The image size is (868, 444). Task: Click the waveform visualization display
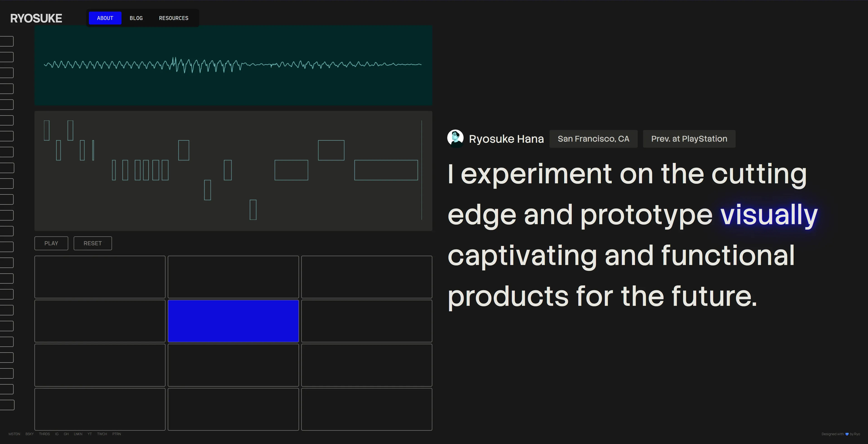pyautogui.click(x=233, y=66)
